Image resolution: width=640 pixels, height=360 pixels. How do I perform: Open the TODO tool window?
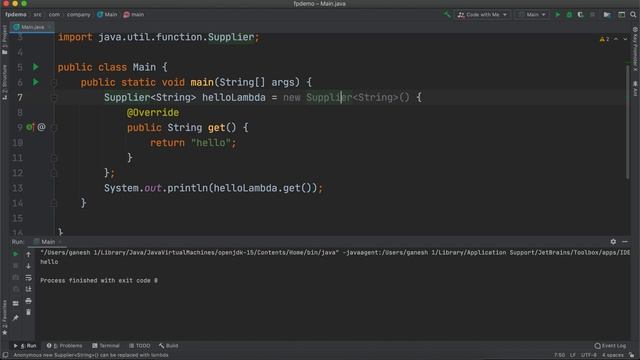point(140,346)
